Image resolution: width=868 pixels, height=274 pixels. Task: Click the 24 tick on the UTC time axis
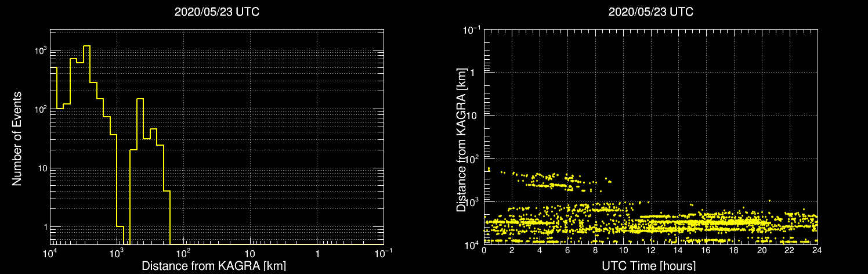tap(817, 251)
